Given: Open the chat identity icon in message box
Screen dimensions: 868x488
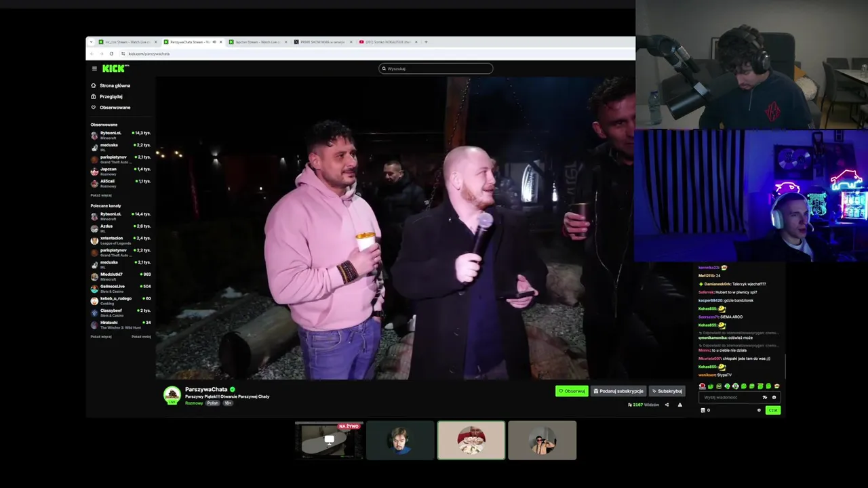Looking at the screenshot, I should [x=765, y=397].
